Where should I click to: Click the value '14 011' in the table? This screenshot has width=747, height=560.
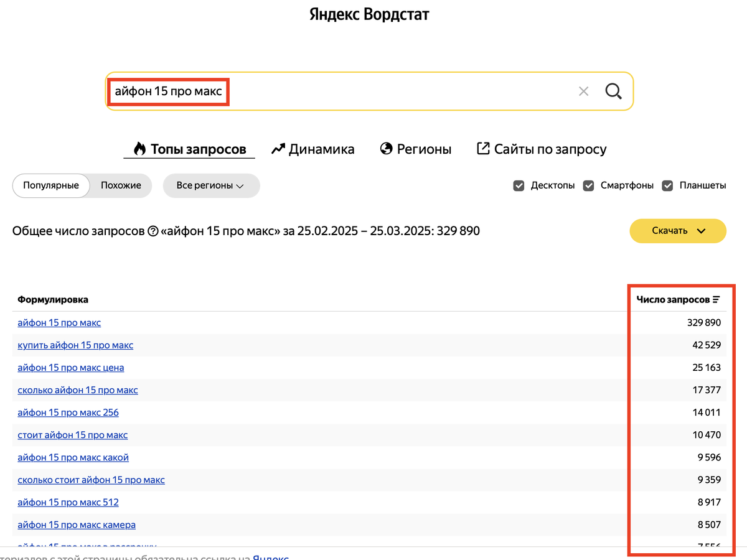pyautogui.click(x=707, y=413)
